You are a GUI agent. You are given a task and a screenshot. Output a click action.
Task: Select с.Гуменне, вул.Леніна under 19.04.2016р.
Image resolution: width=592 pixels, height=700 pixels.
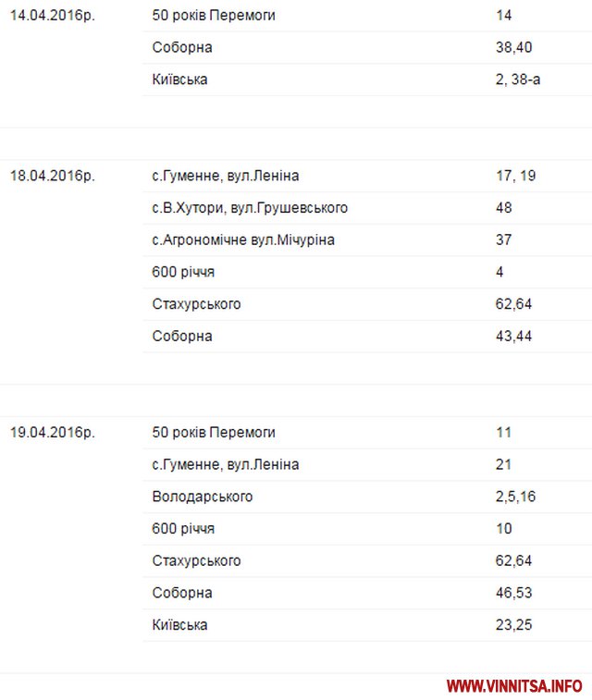click(226, 464)
